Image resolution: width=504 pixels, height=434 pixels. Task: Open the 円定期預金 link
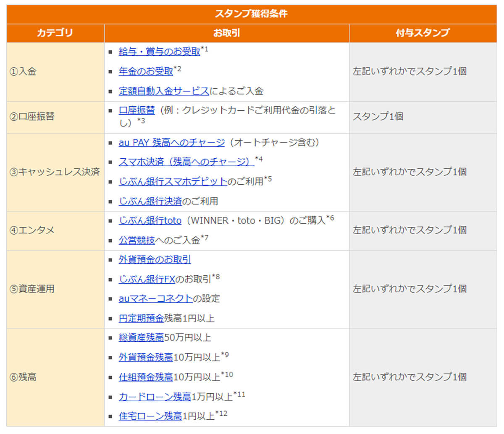tap(141, 318)
